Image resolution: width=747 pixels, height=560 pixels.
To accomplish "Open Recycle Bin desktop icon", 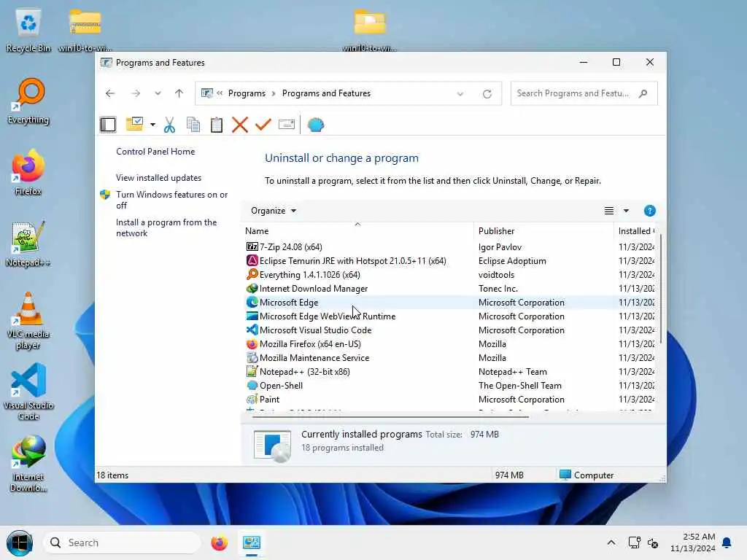I will pyautogui.click(x=28, y=31).
